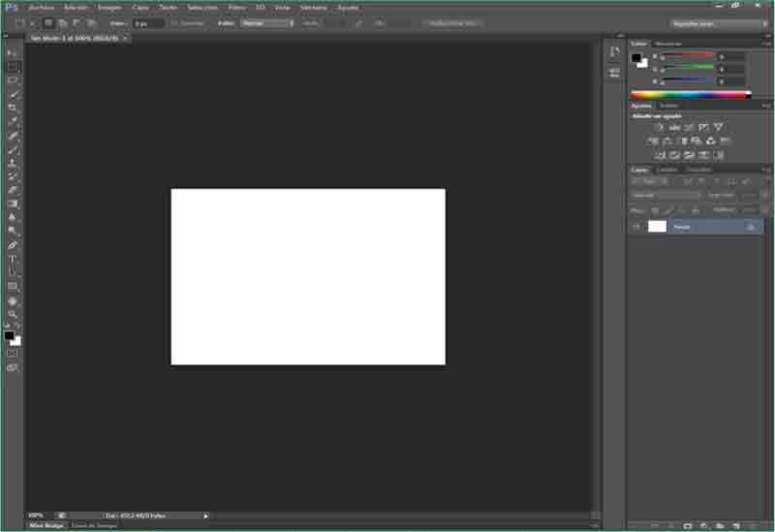
Task: Toggle visibility of the Fondo layer
Action: [636, 226]
